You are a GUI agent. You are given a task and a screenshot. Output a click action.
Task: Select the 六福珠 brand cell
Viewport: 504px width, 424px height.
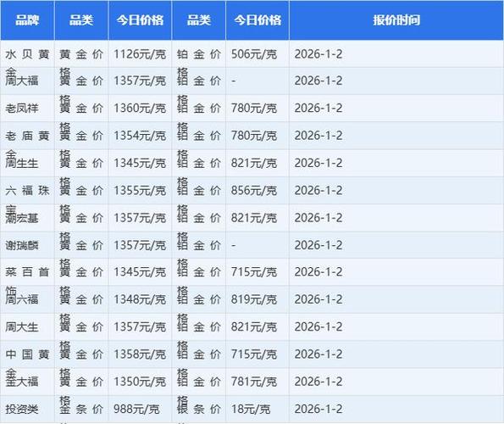[27, 191]
